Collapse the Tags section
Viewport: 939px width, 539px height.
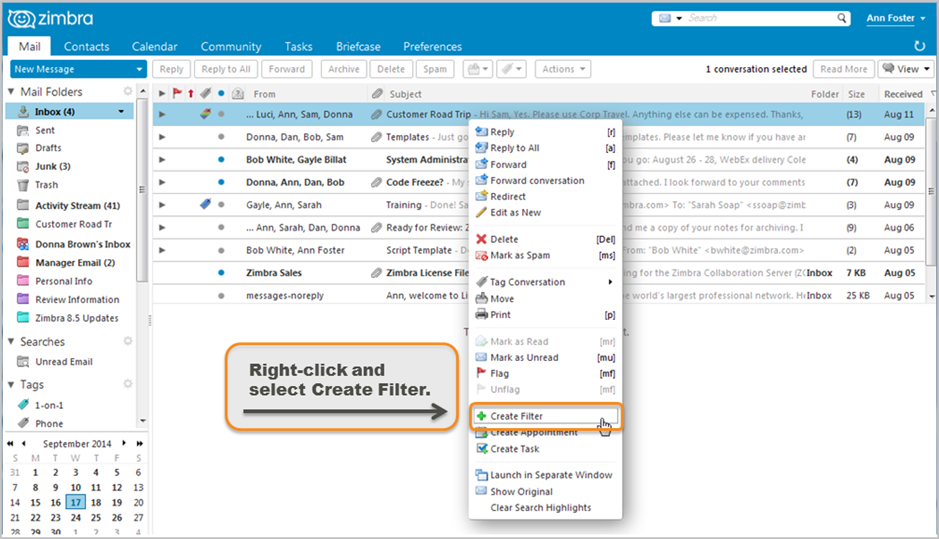(x=11, y=384)
